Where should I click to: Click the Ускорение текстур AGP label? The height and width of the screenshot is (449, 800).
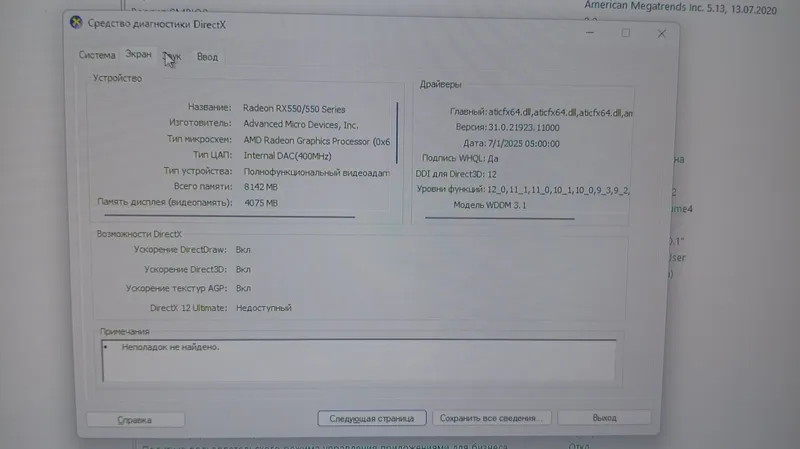pos(177,288)
